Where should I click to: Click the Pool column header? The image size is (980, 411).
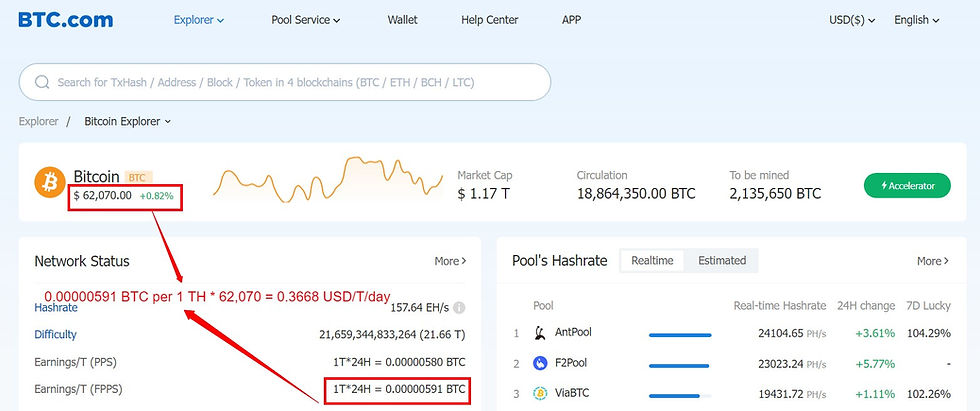[543, 306]
